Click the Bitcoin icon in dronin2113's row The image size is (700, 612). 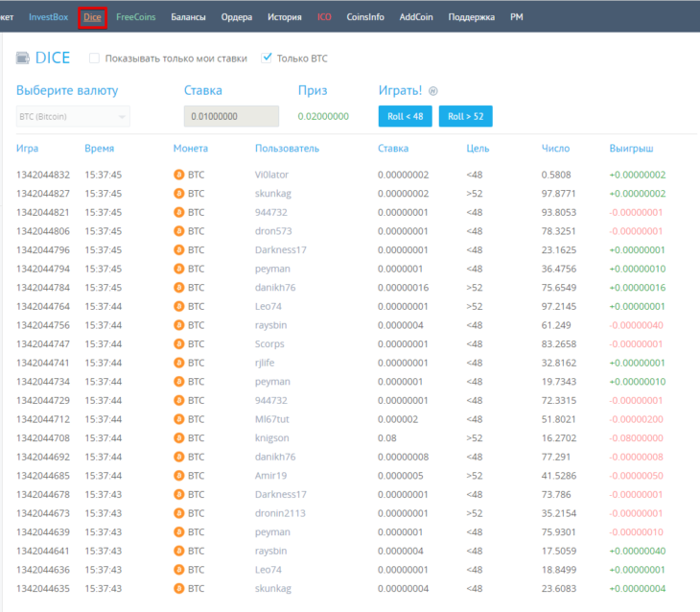tap(179, 513)
